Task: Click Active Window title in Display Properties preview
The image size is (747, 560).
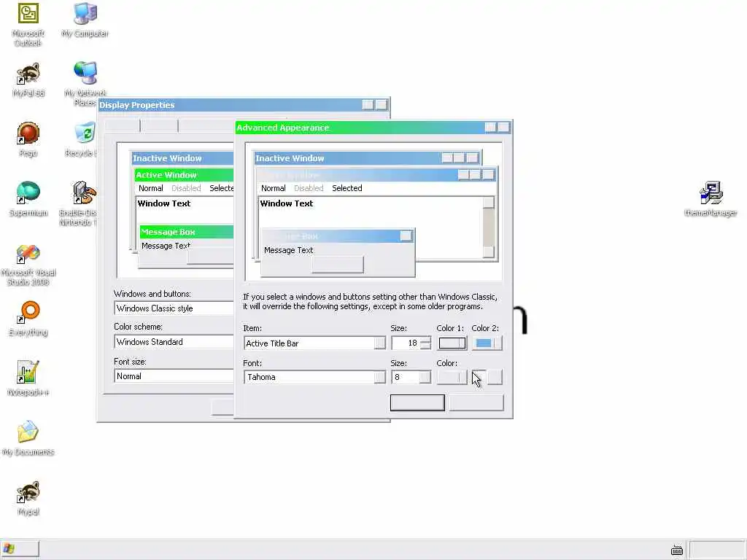Action: click(x=166, y=175)
